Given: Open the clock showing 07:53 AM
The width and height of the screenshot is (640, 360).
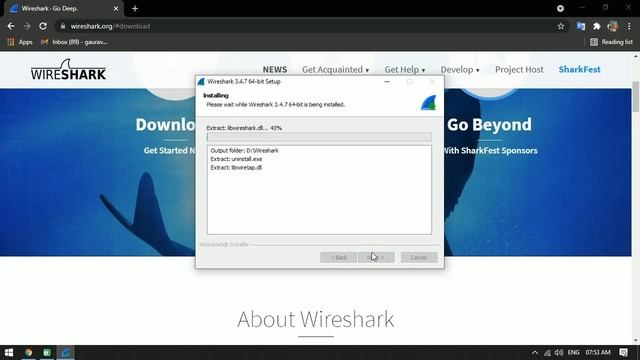Looking at the screenshot, I should click(598, 352).
